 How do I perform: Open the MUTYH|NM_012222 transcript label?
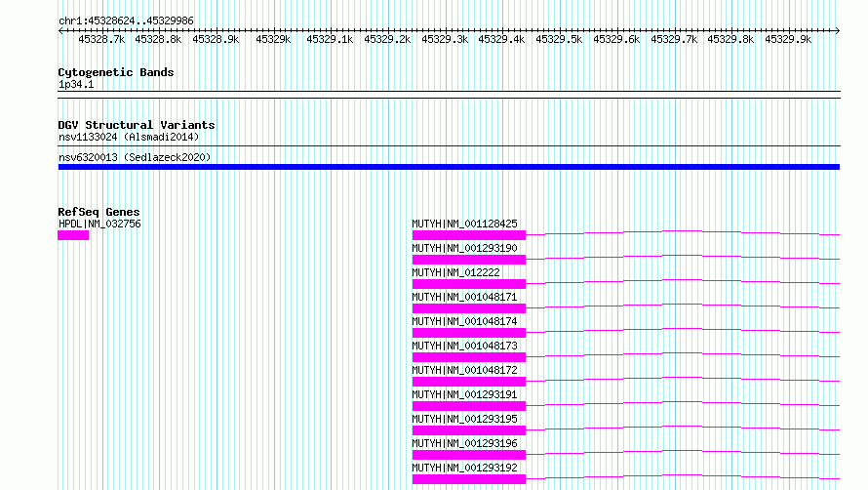455,272
